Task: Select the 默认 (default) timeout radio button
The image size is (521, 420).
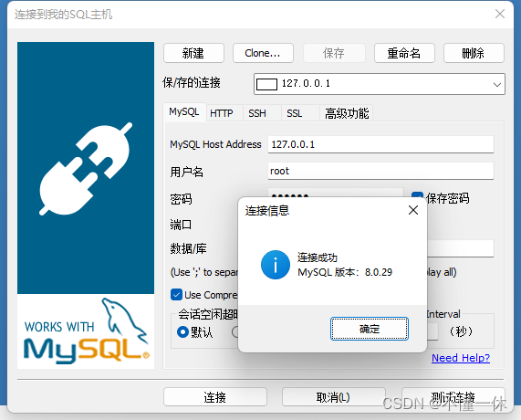Action: 182,331
